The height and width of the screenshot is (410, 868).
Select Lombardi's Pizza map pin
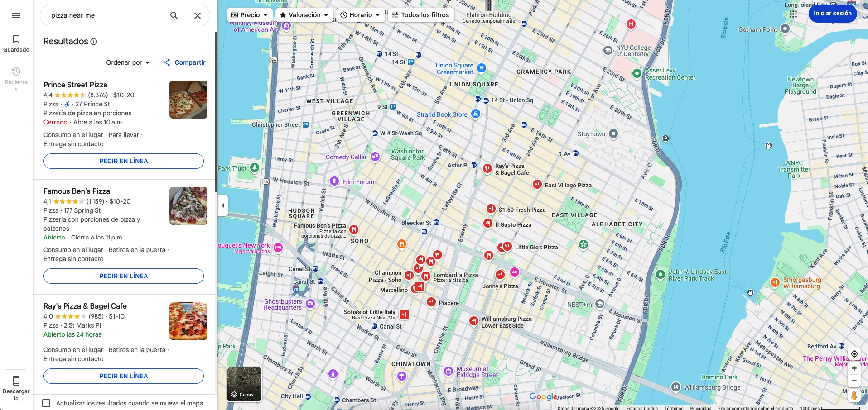pos(426,276)
